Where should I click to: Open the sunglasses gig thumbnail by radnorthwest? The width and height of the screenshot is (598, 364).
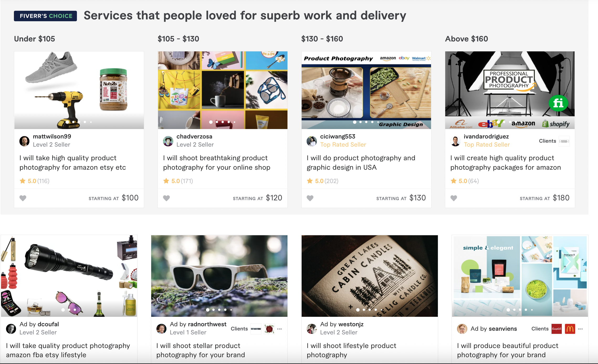click(219, 276)
